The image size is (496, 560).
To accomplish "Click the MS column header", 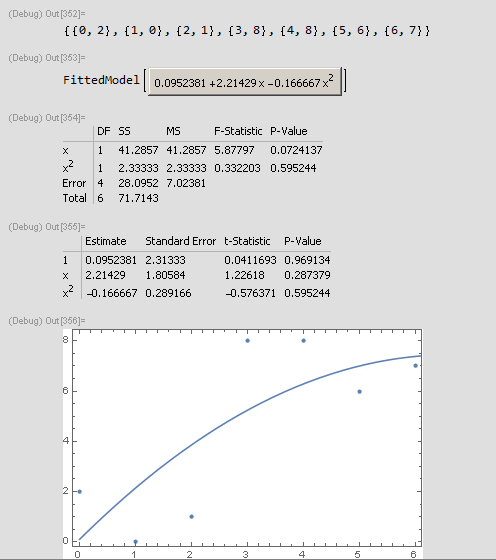I will coord(173,131).
